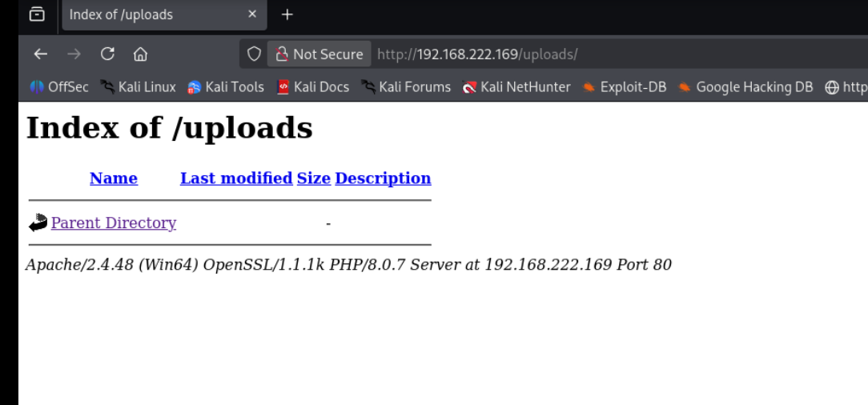Open the Kali Tools bookmark
Image resolution: width=868 pixels, height=405 pixels.
coord(226,87)
